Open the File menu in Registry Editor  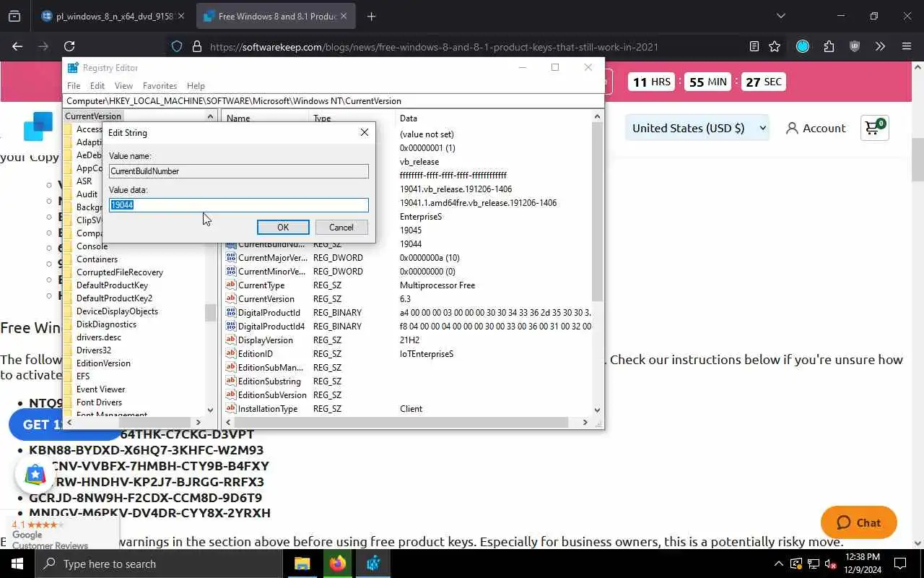74,85
